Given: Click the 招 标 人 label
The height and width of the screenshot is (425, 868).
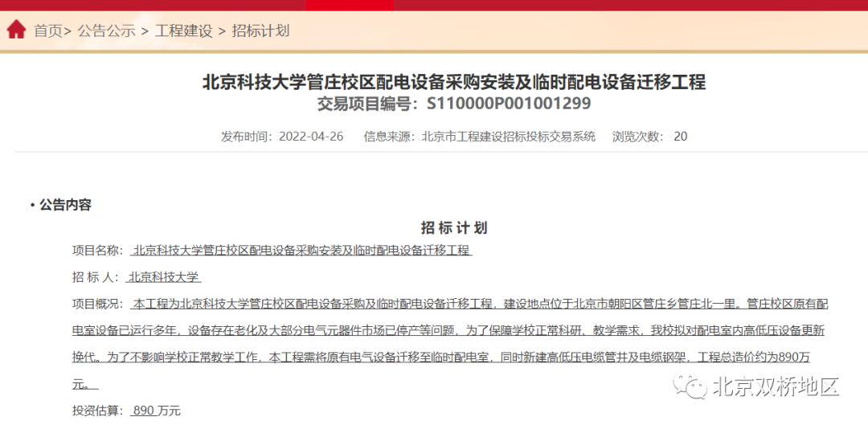Looking at the screenshot, I should coord(95,276).
